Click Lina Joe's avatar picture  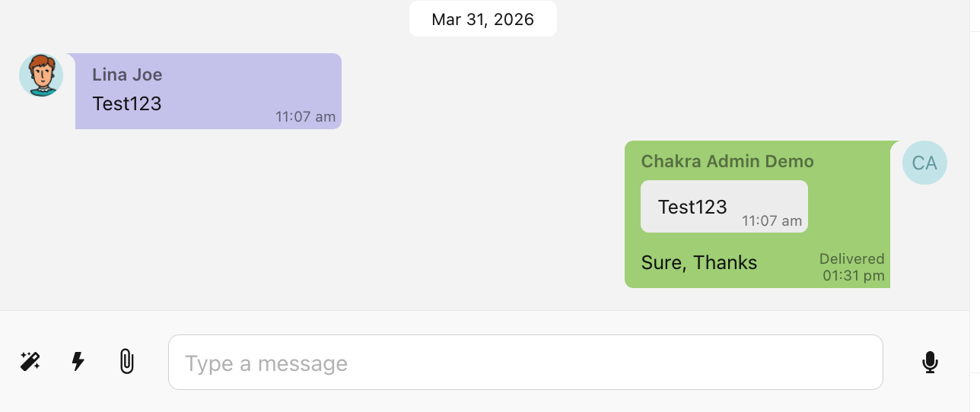click(x=41, y=75)
